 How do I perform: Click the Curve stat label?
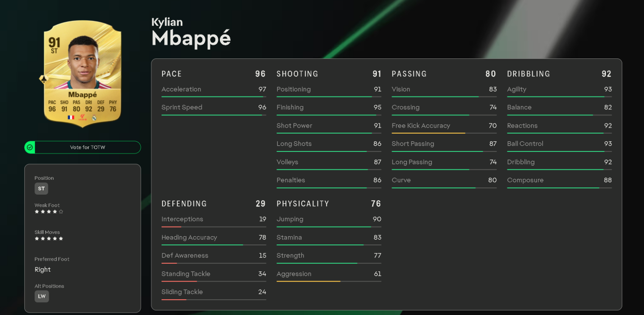(x=401, y=180)
